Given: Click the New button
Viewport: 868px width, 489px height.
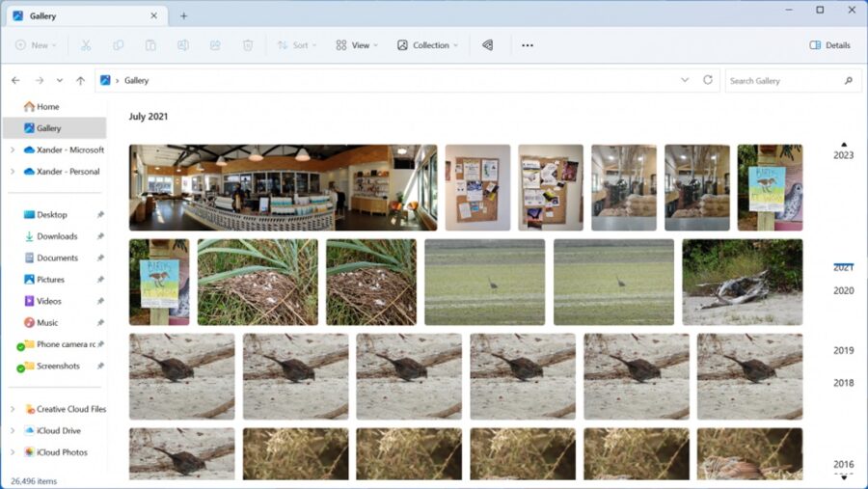Looking at the screenshot, I should click(x=36, y=45).
